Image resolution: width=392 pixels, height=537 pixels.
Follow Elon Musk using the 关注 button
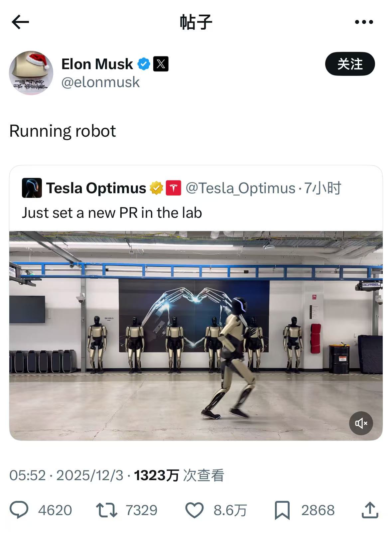coord(350,64)
